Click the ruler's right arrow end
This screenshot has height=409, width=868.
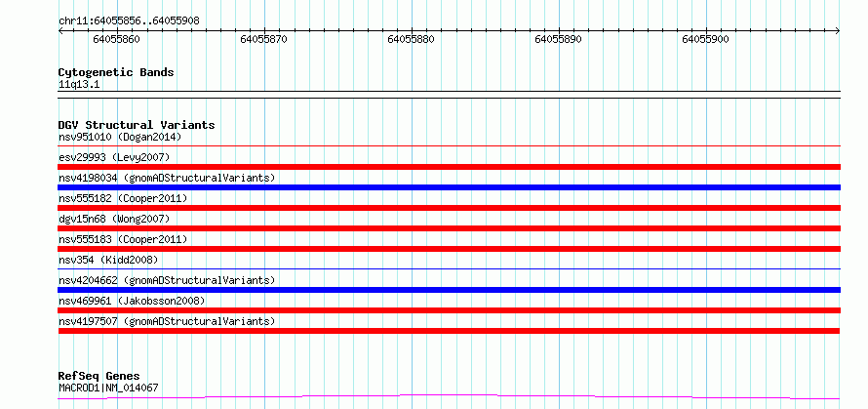click(x=838, y=31)
